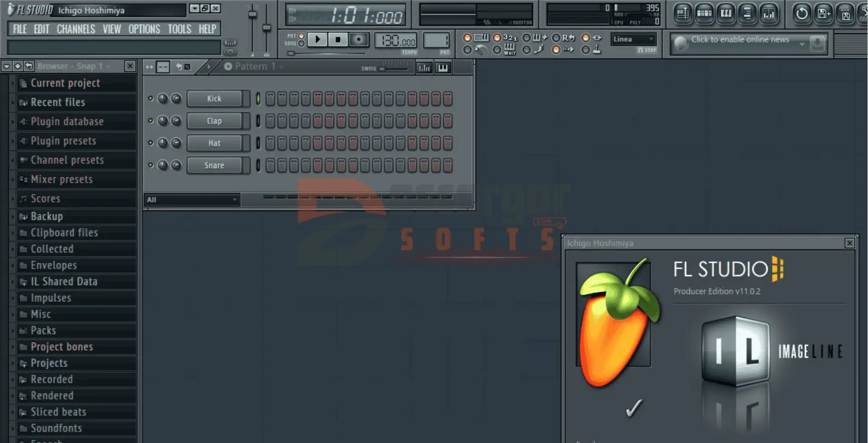Open the Browser options dropdown arrow

click(x=6, y=66)
